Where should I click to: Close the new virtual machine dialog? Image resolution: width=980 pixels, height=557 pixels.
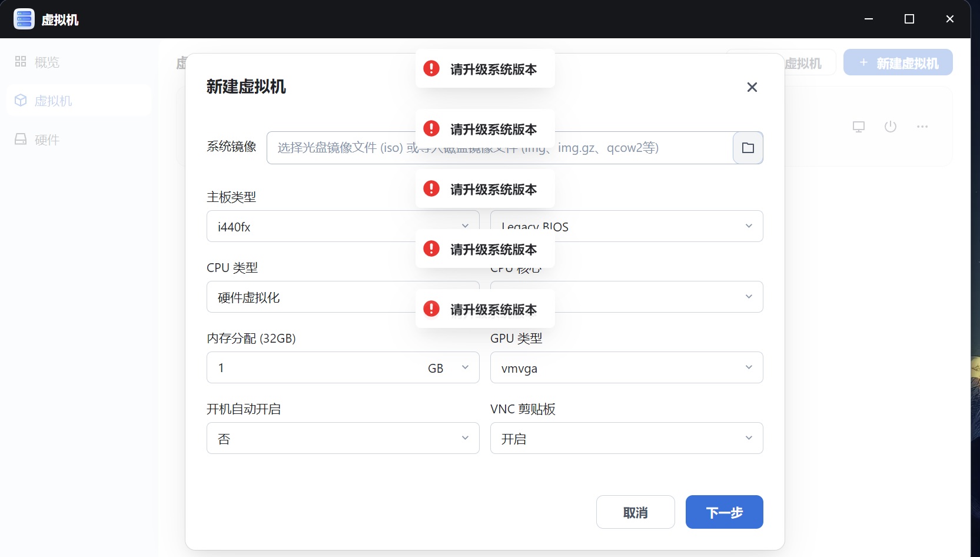click(x=752, y=87)
